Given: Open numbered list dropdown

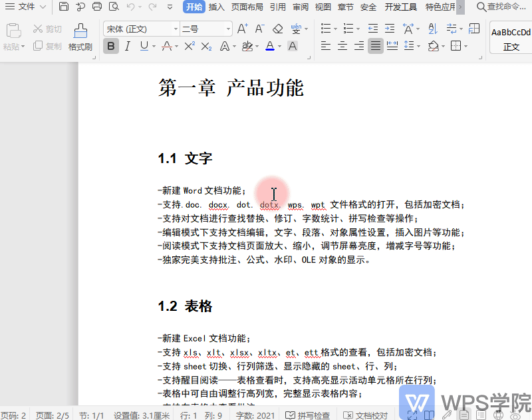Looking at the screenshot, I should point(358,29).
